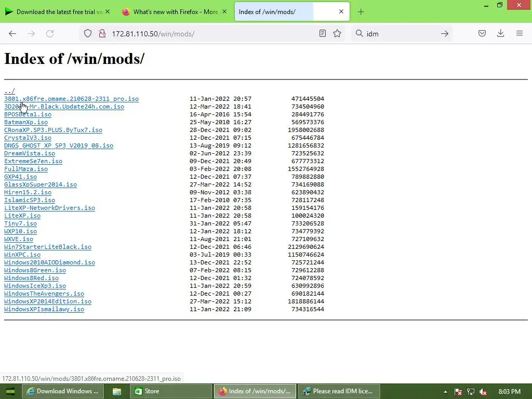Click WindowsXPIsmailawy.iso link
The image size is (532, 399).
pos(44,310)
